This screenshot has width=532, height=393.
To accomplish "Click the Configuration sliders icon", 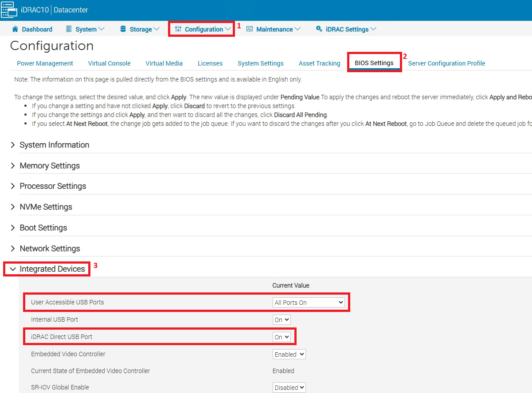I will coord(178,29).
